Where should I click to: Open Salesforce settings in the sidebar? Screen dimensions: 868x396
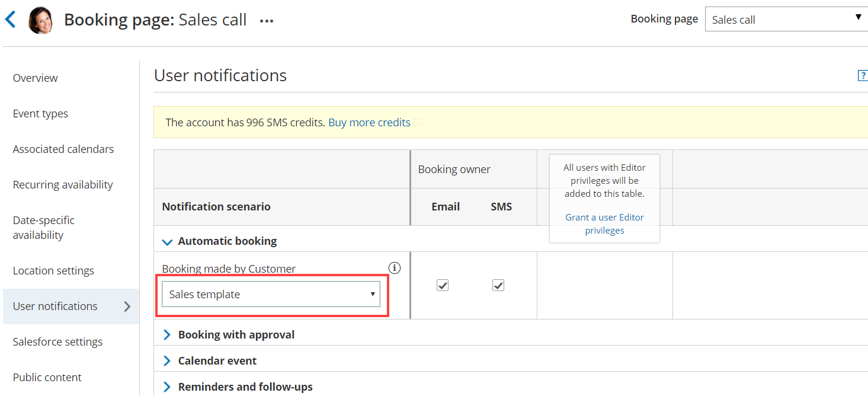(57, 342)
